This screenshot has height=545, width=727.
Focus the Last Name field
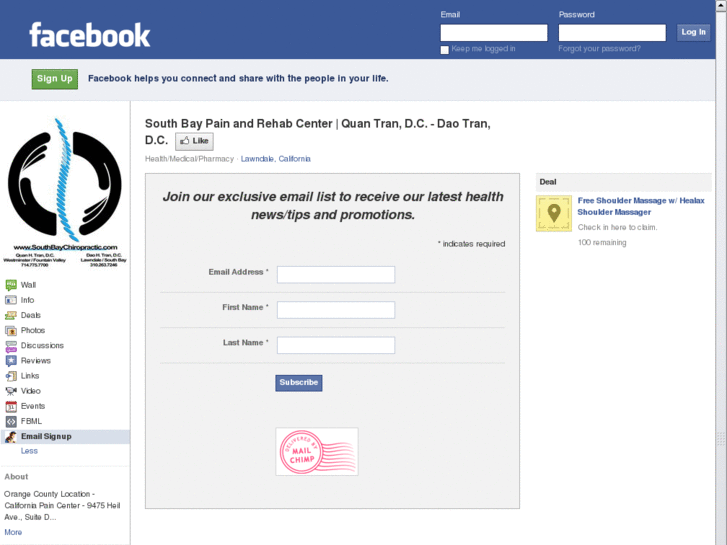(336, 345)
